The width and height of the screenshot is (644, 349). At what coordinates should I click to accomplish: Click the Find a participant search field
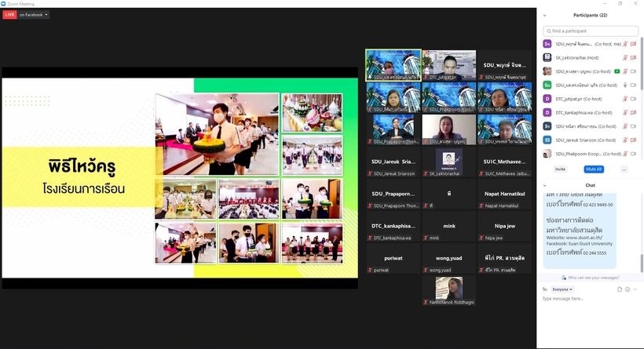(x=590, y=31)
